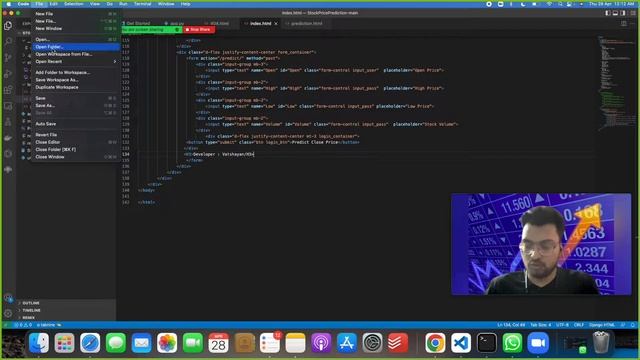
Task: Click the split editor icon
Action: click(624, 24)
